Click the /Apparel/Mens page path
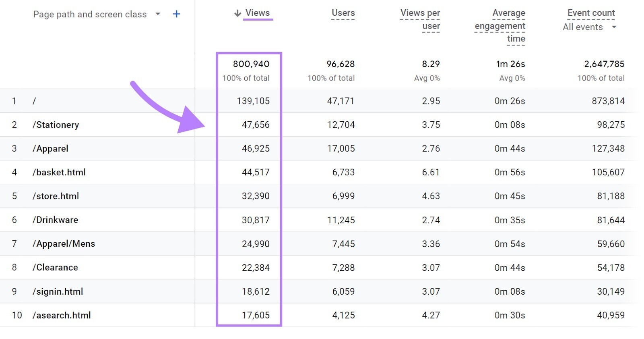Viewport: 644px width, 339px height. pos(64,244)
